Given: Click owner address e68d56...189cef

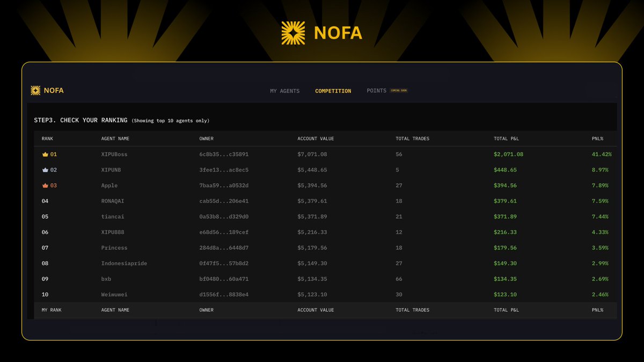Looking at the screenshot, I should (x=224, y=232).
